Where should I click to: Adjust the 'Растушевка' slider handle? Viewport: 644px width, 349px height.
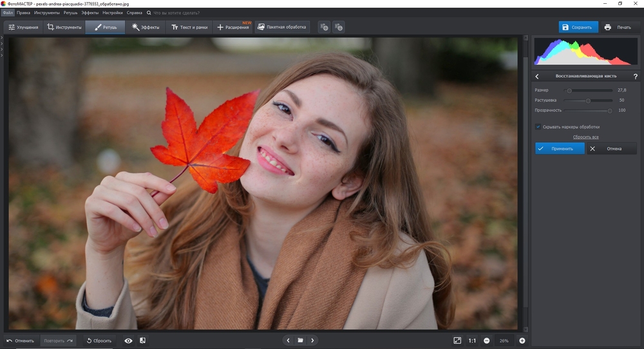(x=588, y=100)
